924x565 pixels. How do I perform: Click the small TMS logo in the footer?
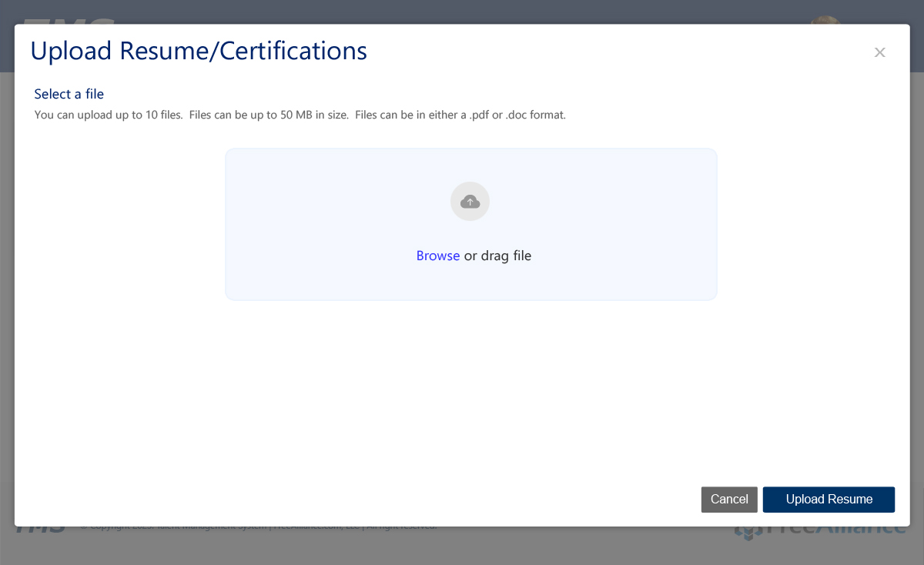point(37,530)
